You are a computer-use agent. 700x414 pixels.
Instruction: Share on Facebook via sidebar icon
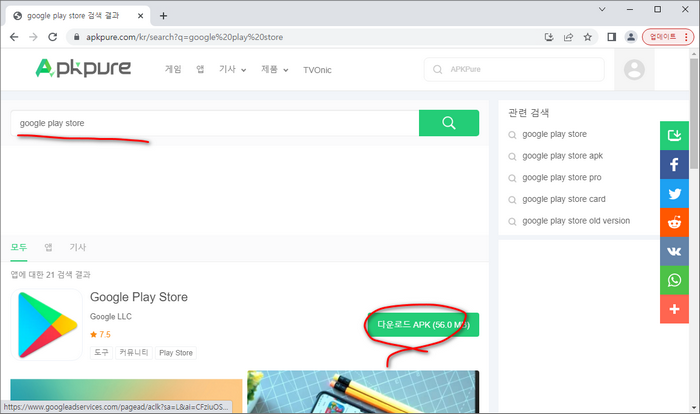coord(674,164)
